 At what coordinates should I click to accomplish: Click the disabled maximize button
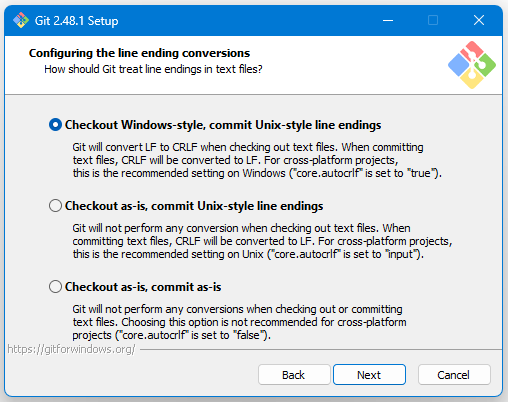433,20
